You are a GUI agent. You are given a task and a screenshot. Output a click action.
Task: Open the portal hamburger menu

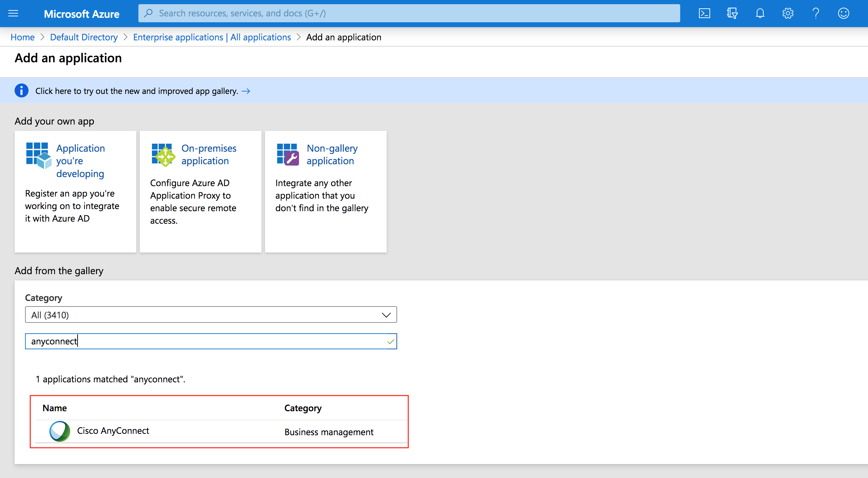pos(13,13)
